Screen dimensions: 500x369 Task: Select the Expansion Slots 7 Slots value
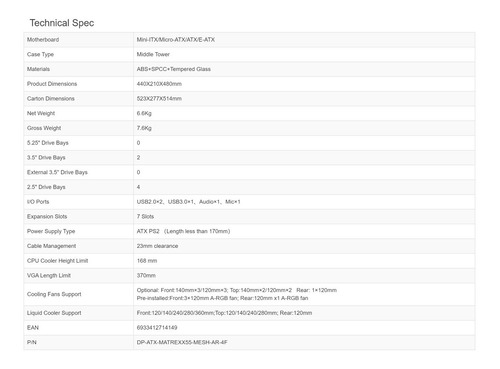click(145, 216)
